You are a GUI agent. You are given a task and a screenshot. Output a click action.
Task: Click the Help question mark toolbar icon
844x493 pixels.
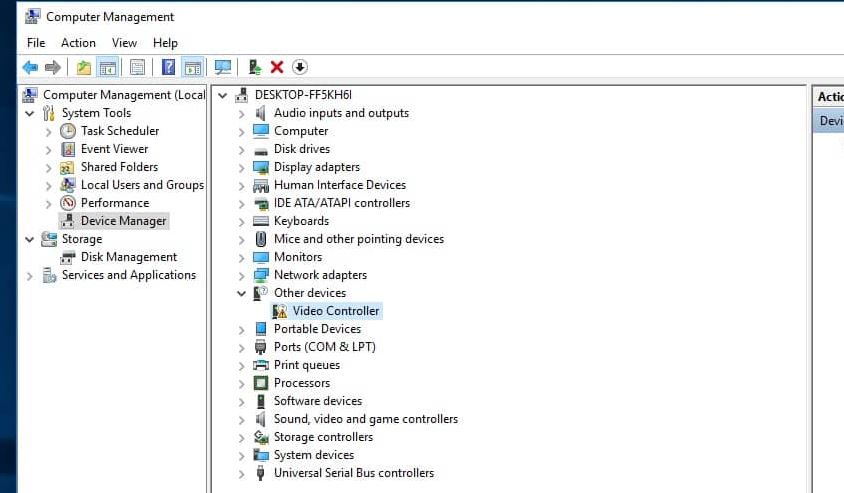click(168, 67)
